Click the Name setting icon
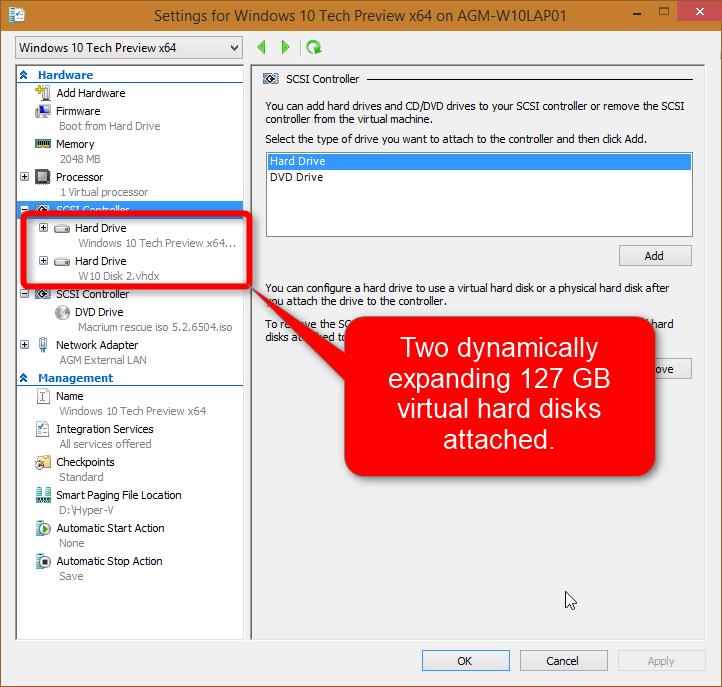The image size is (722, 687). pos(43,396)
